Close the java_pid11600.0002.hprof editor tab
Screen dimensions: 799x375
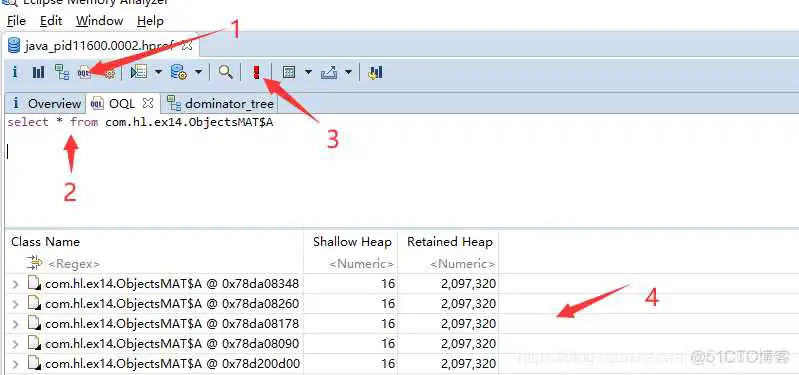pyautogui.click(x=187, y=45)
